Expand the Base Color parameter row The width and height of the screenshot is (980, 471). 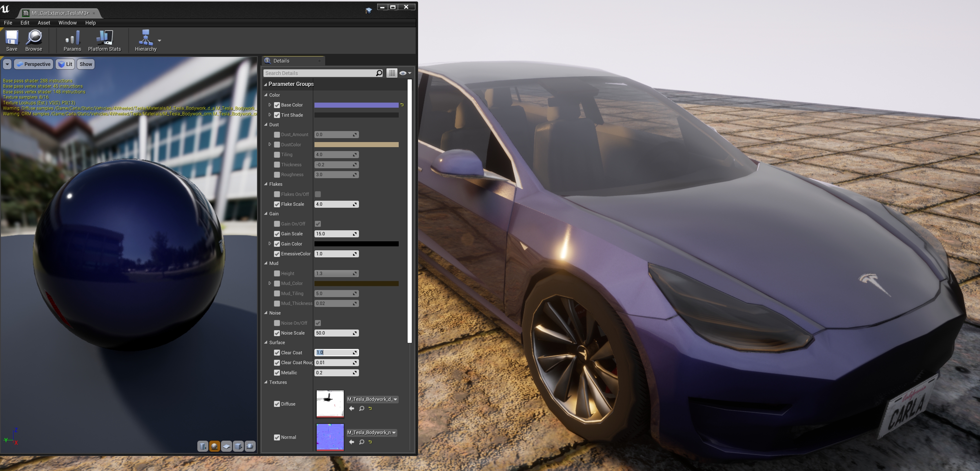(x=270, y=105)
